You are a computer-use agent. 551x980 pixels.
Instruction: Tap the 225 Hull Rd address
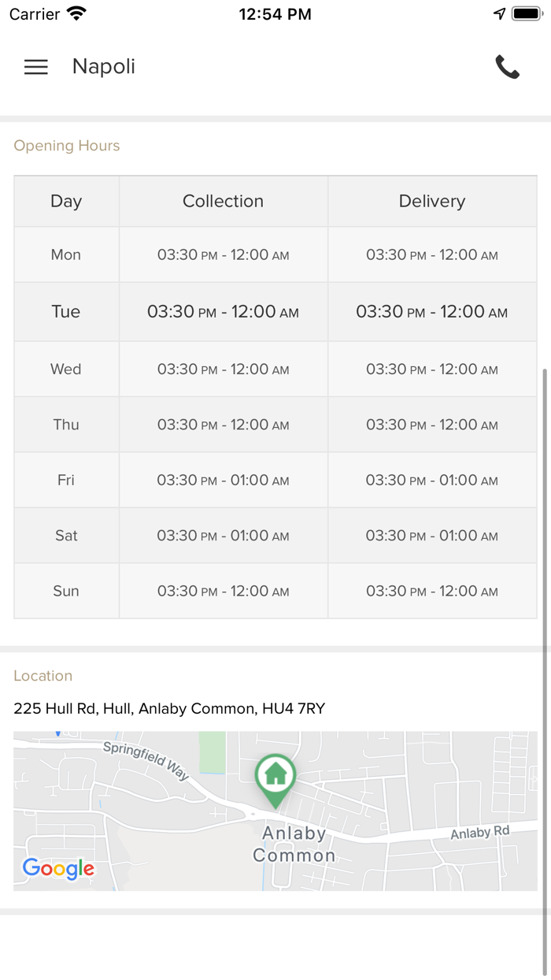(x=169, y=708)
